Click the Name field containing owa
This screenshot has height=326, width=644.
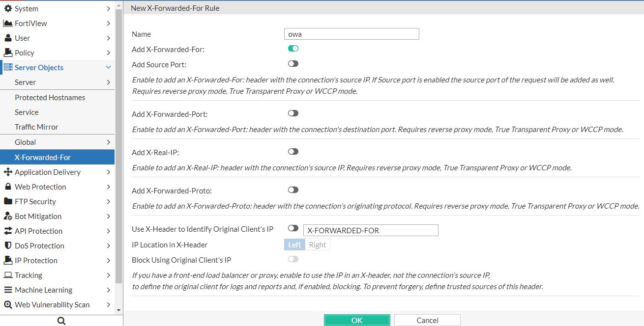[x=351, y=33]
